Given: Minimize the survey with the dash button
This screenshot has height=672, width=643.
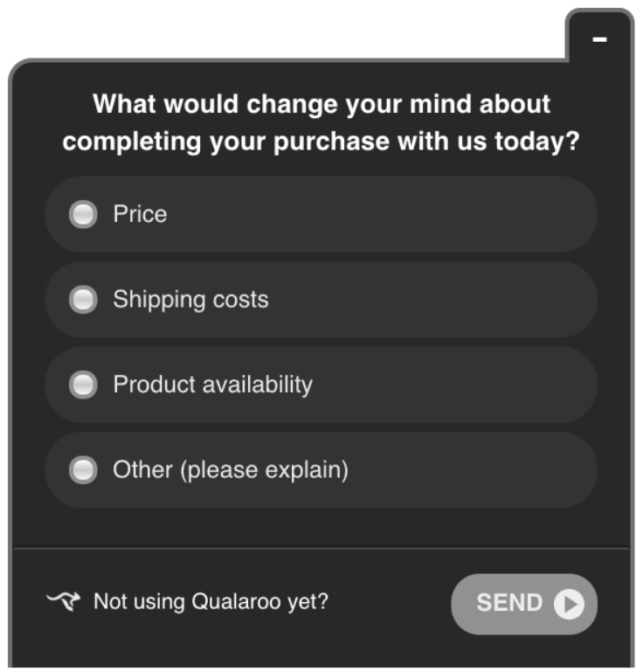Looking at the screenshot, I should 599,40.
